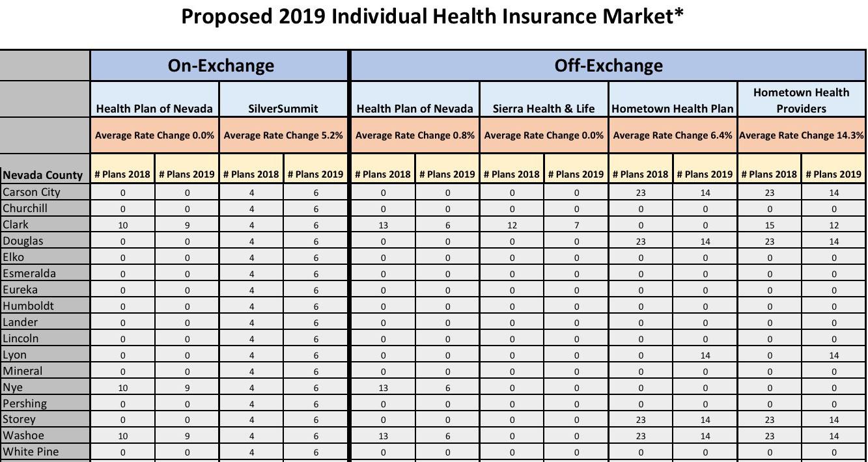The width and height of the screenshot is (868, 462).
Task: Click the Average Rate Change 5.2% cell
Action: 284,135
